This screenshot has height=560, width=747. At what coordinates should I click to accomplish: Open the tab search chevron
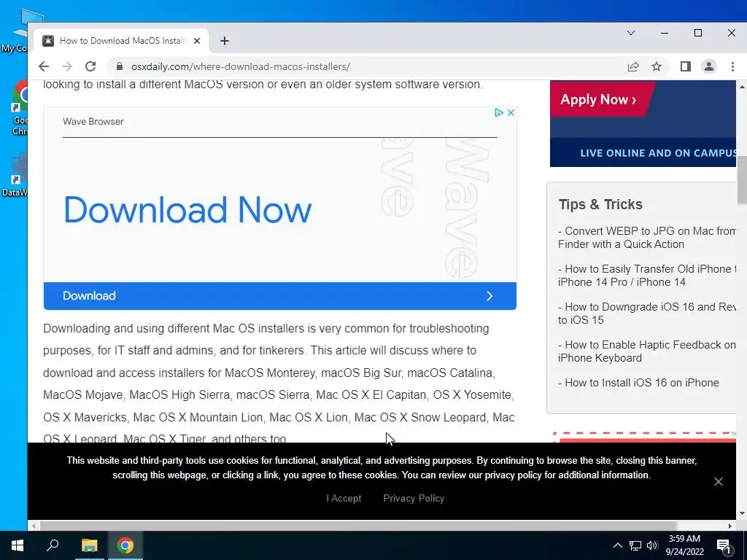pyautogui.click(x=631, y=33)
